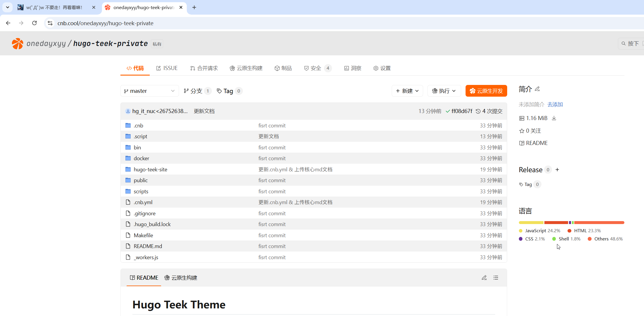Image resolution: width=644 pixels, height=316 pixels.
Task: View commit history via 4 次提交
Action: pos(489,111)
